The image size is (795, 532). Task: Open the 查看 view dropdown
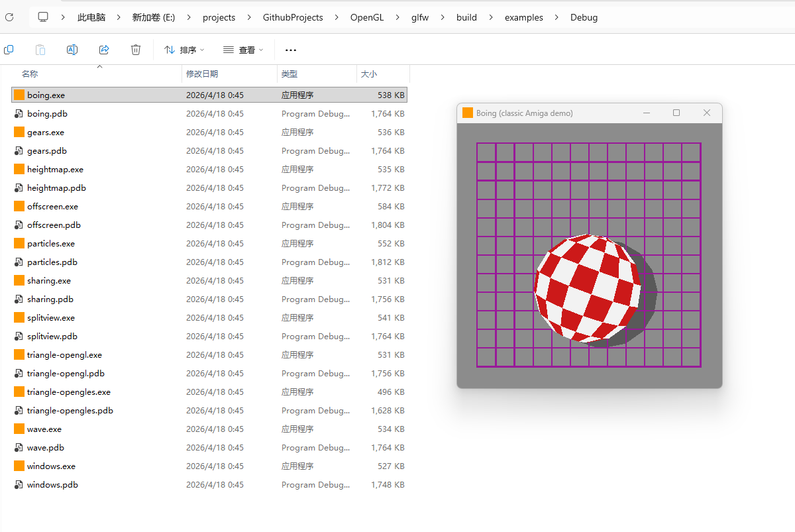(x=243, y=50)
